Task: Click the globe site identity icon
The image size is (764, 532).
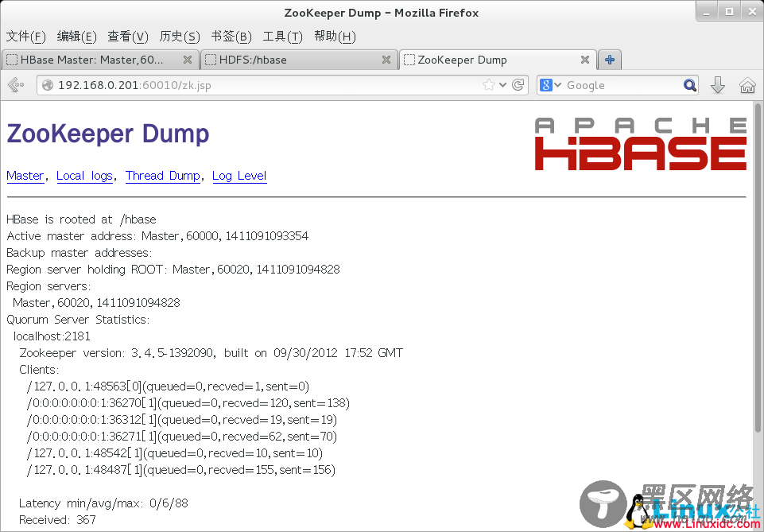Action: pos(47,85)
